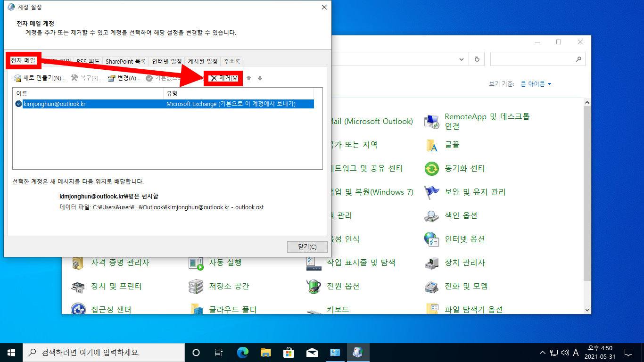This screenshot has height=362, width=644.
Task: Close the 계정 설정 dialog window
Action: point(324,7)
